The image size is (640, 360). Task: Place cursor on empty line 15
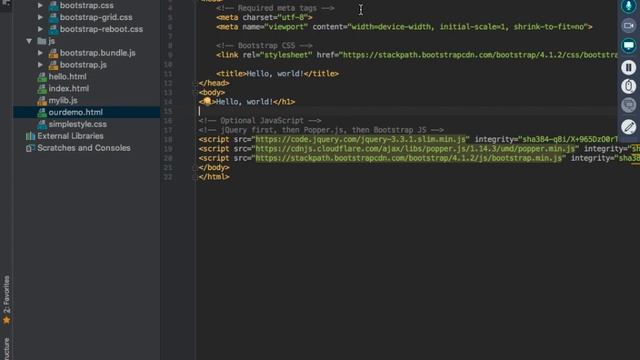click(407, 111)
